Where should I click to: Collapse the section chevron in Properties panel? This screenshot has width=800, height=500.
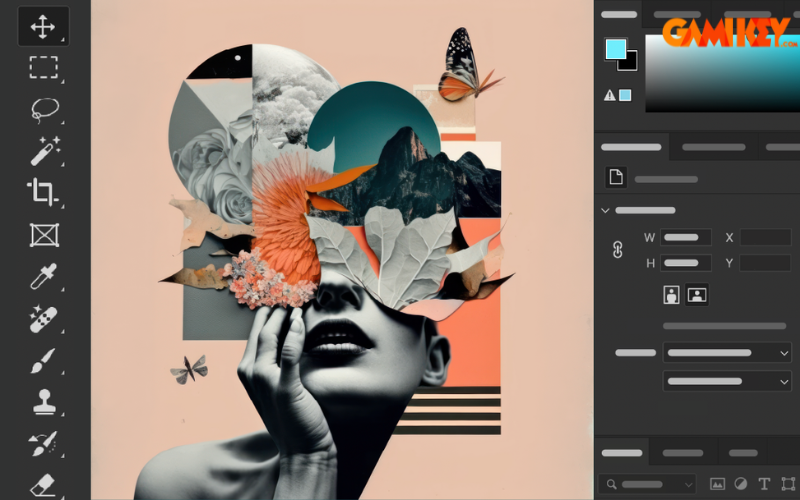click(605, 210)
